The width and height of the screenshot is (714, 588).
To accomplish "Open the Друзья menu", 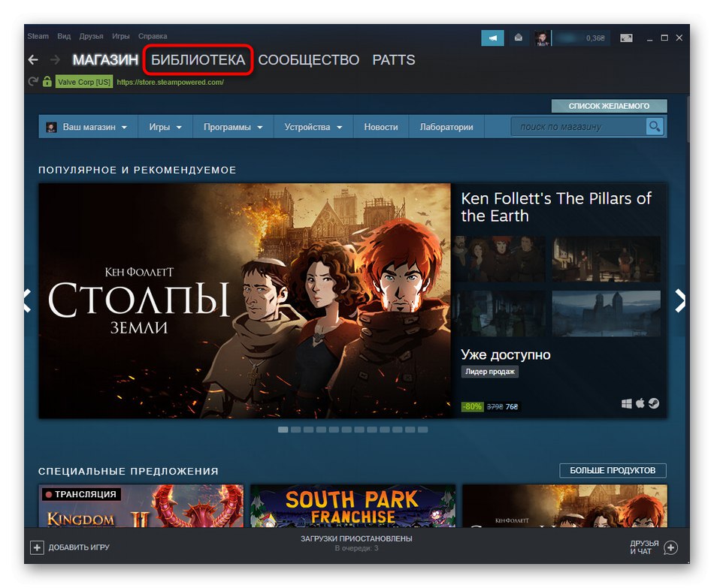I will 91,36.
